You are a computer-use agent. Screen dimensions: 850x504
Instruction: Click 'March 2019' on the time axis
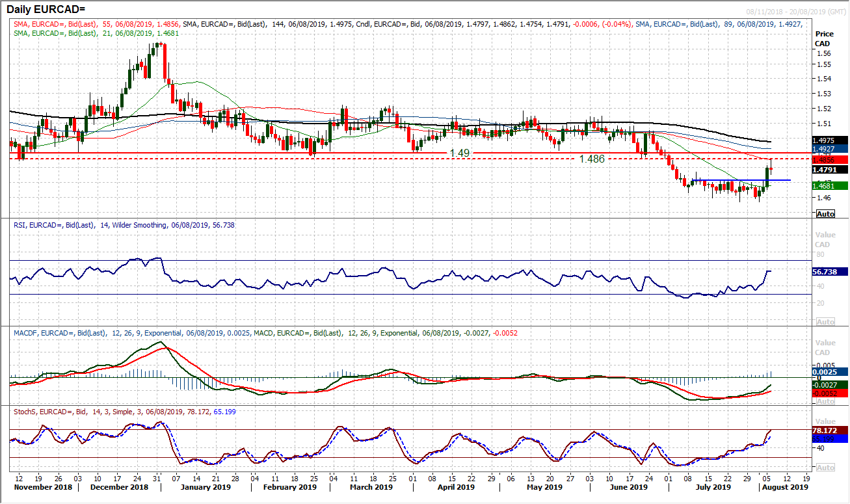[x=371, y=486]
